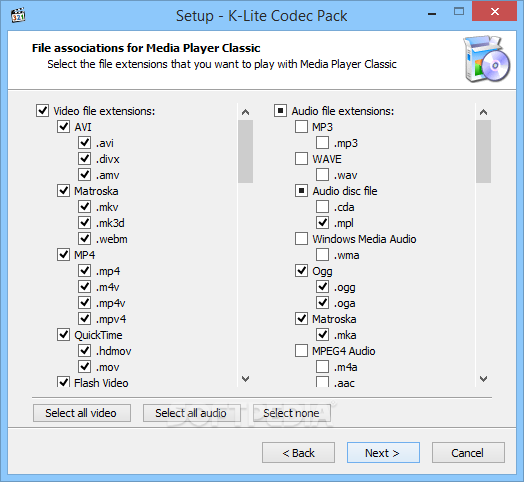
Task: Click the video list scrollbar thumb
Action: [x=246, y=151]
